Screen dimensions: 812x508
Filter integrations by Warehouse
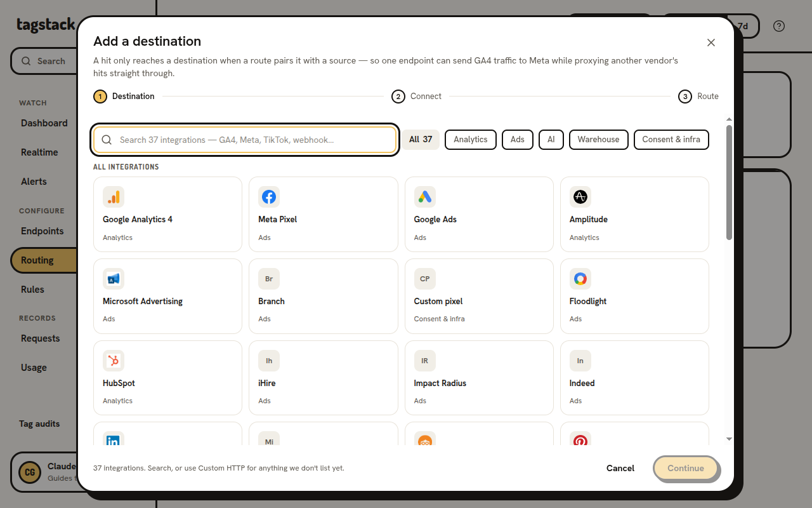(x=599, y=140)
